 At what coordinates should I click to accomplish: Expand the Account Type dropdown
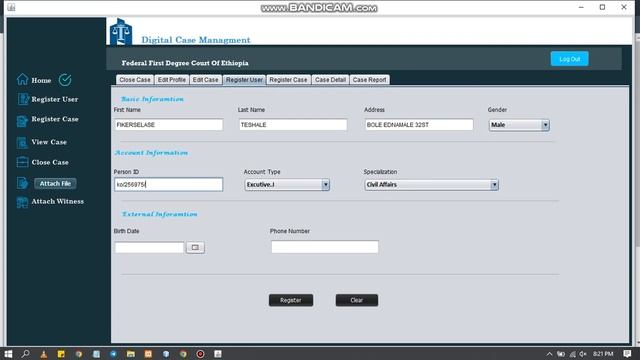tap(325, 184)
